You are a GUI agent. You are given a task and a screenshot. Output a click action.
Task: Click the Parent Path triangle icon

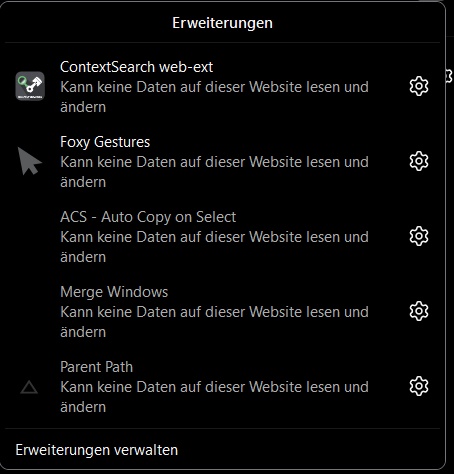[x=29, y=387]
